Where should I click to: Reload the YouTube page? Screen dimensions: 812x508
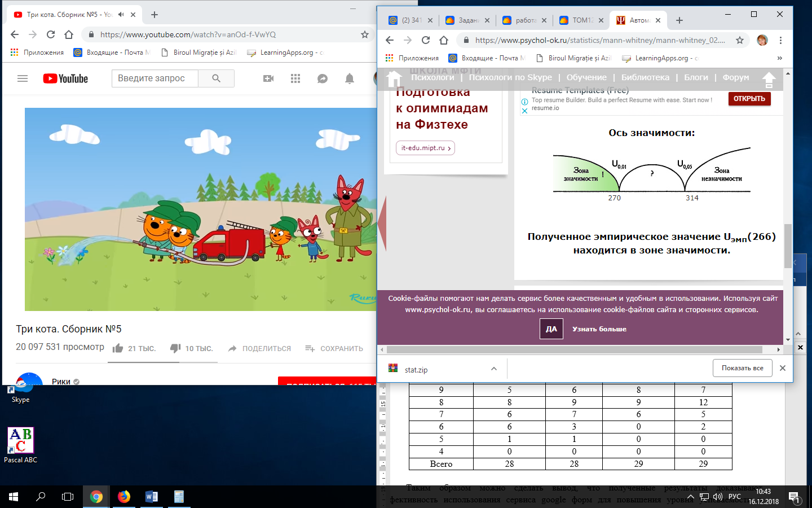[51, 34]
